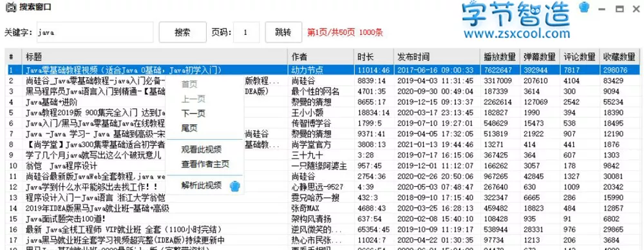The height and width of the screenshot is (250, 644).
Task: Select 观看此视频 in the context menu
Action: 201,149
